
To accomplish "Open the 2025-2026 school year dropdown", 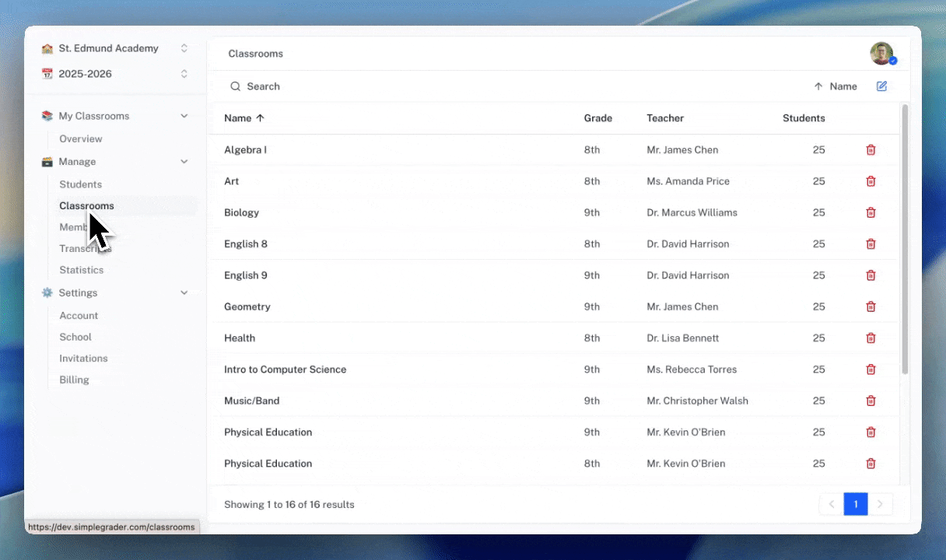I will click(184, 73).
